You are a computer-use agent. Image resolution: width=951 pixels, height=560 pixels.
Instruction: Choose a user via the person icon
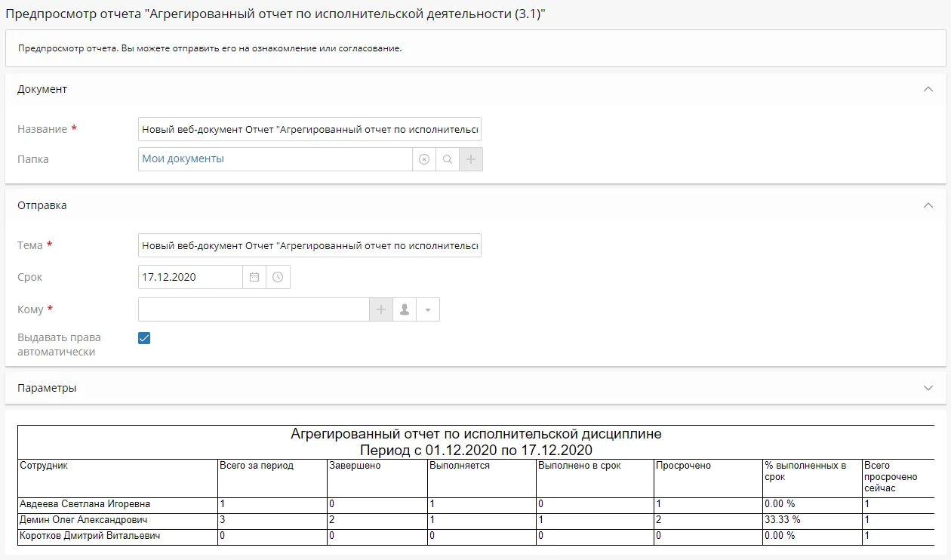[405, 309]
